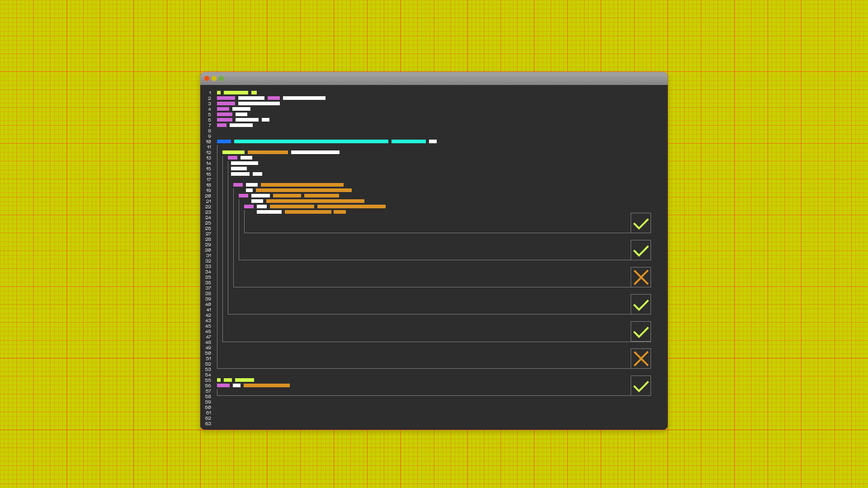Minimize the window using the yellow dot
The width and height of the screenshot is (868, 488).
coord(214,79)
